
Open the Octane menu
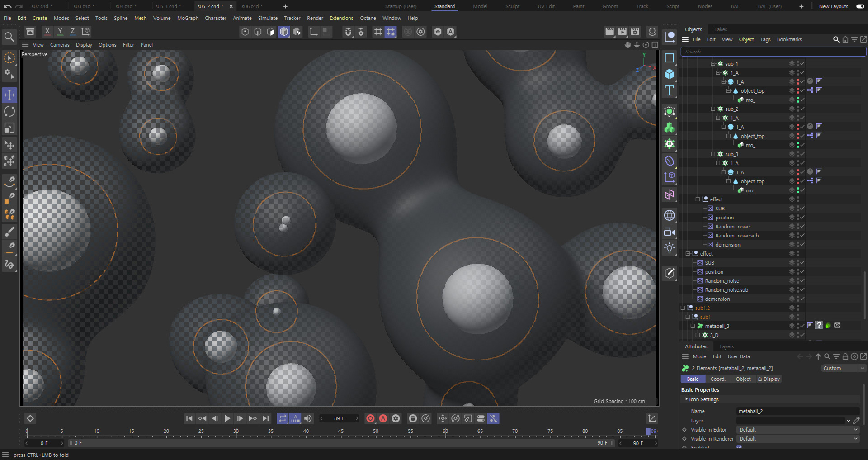(x=368, y=18)
